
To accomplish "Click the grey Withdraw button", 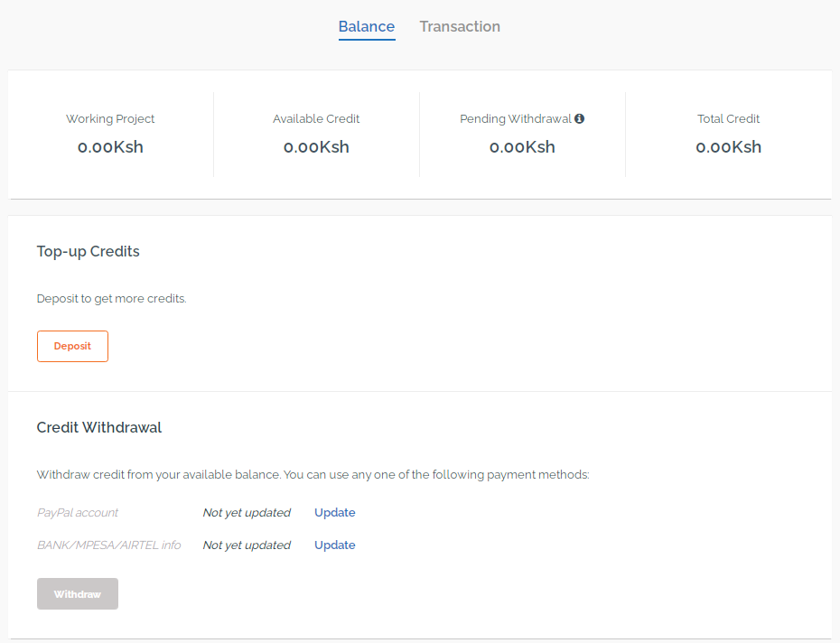I will pos(78,593).
